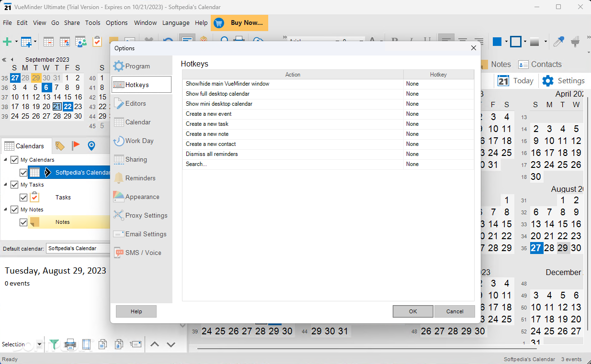Image resolution: width=591 pixels, height=364 pixels.
Task: Toggle the My Calendars group checkbox
Action: [x=14, y=160]
